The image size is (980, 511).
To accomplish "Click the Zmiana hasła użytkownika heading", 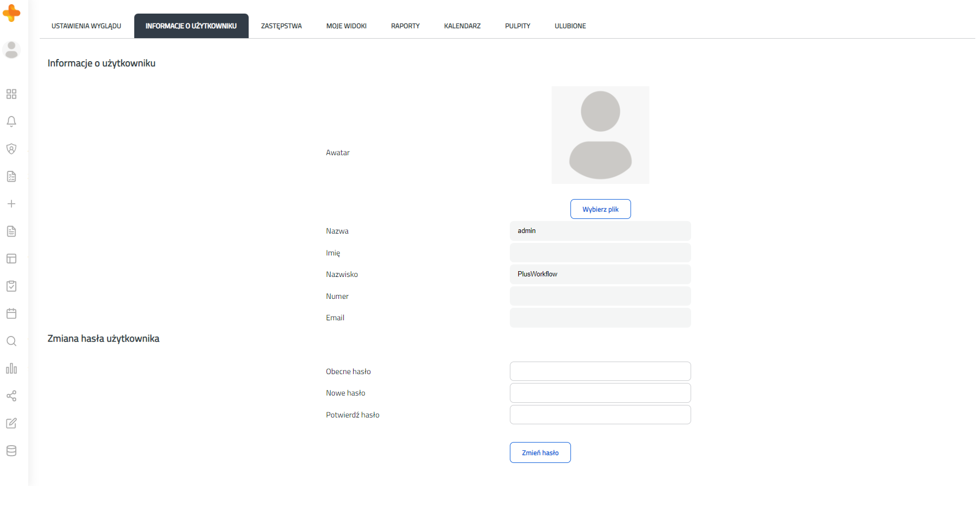I will [103, 339].
